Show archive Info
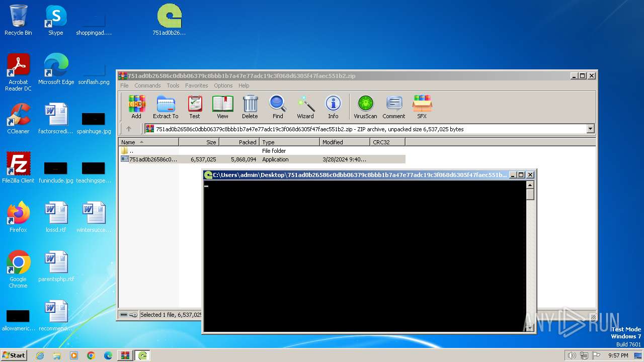This screenshot has width=644, height=362. [x=333, y=107]
